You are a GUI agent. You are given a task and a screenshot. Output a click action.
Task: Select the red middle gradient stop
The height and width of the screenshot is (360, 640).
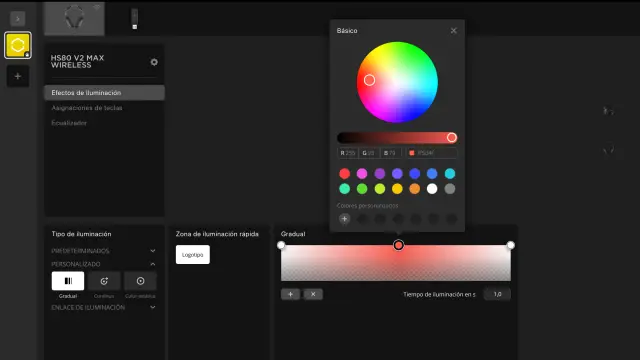click(x=398, y=245)
